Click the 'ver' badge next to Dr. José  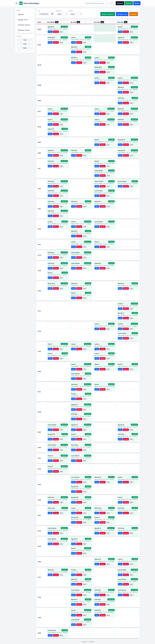(78, 22)
